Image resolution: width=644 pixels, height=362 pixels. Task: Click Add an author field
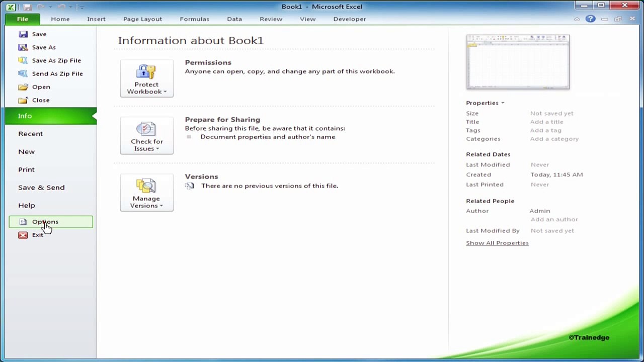click(x=554, y=219)
